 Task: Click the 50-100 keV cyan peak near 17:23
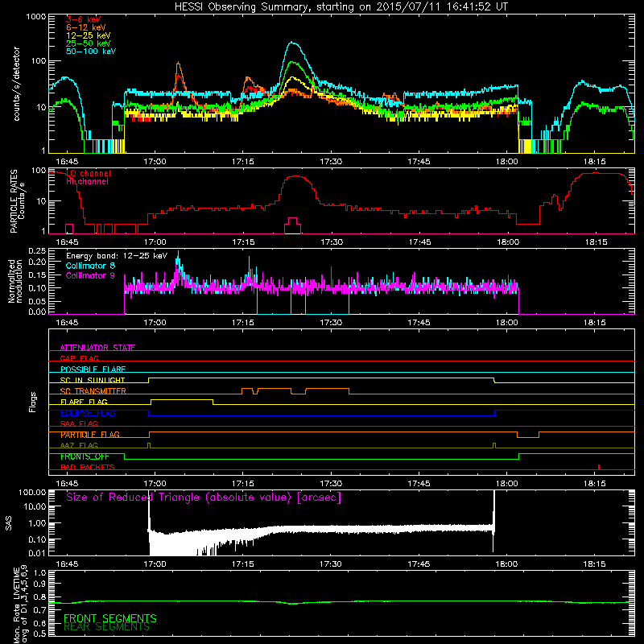292,42
